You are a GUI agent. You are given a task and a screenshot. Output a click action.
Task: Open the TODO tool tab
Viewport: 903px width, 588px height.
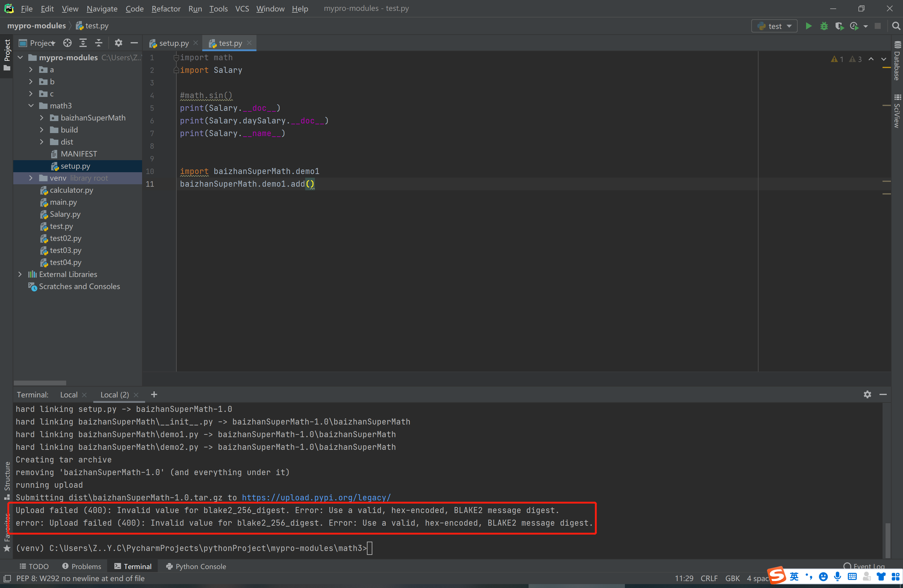pyautogui.click(x=34, y=566)
